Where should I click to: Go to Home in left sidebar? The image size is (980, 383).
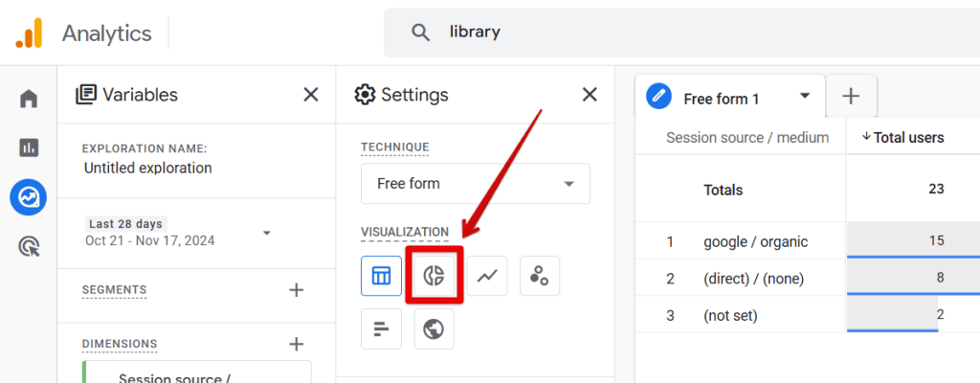[x=29, y=98]
